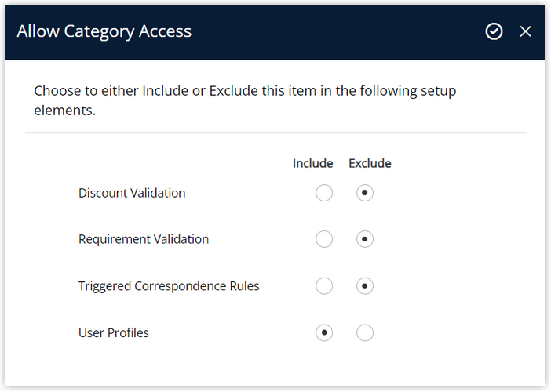Image resolution: width=551 pixels, height=392 pixels.
Task: Choose Exclude for Requirement Validation
Action: point(365,239)
